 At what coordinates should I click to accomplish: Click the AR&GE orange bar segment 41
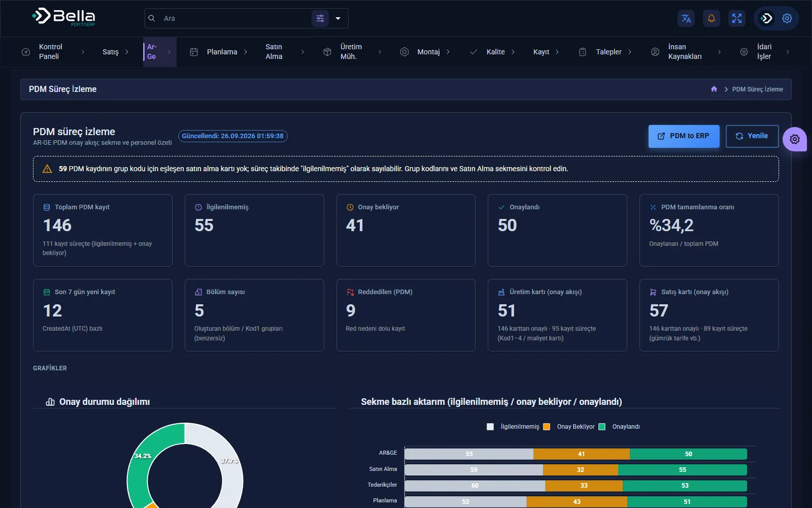[x=582, y=454]
